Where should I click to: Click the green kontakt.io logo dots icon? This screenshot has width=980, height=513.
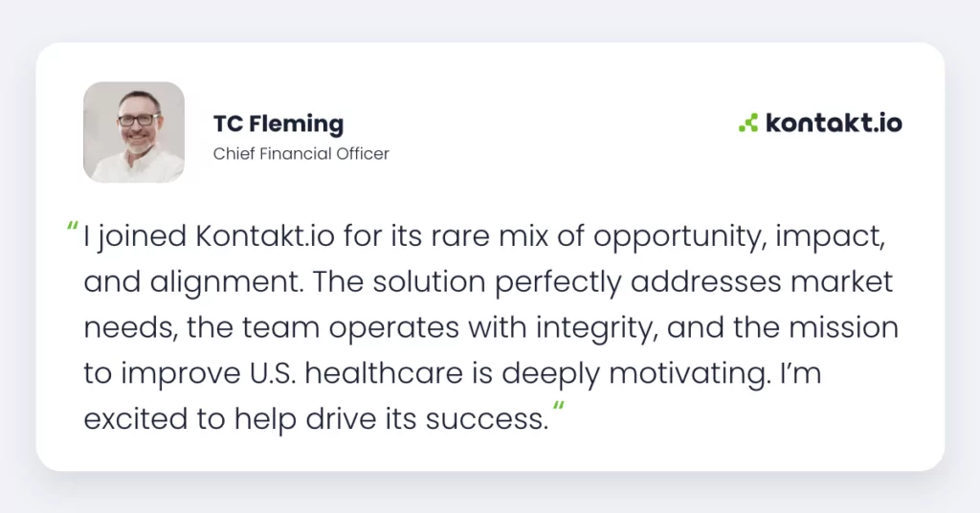pos(748,123)
